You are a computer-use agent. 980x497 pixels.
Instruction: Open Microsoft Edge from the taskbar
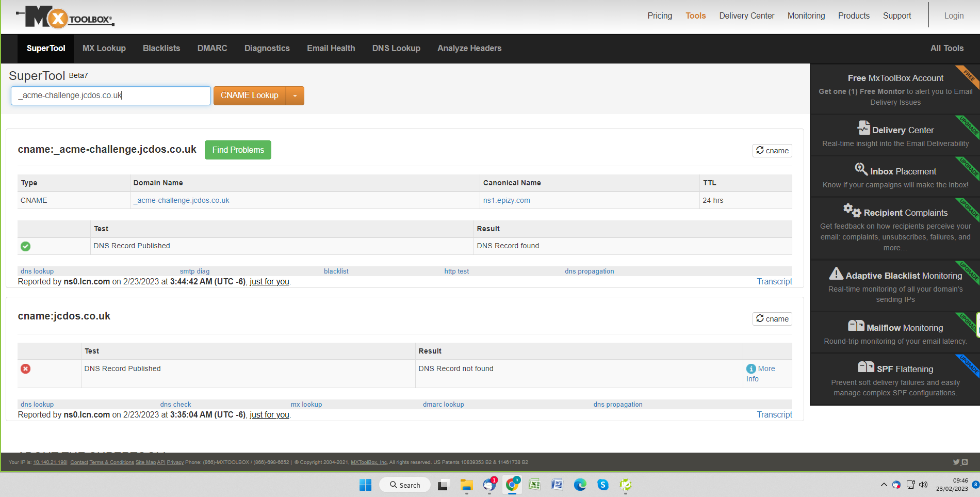[x=580, y=485]
